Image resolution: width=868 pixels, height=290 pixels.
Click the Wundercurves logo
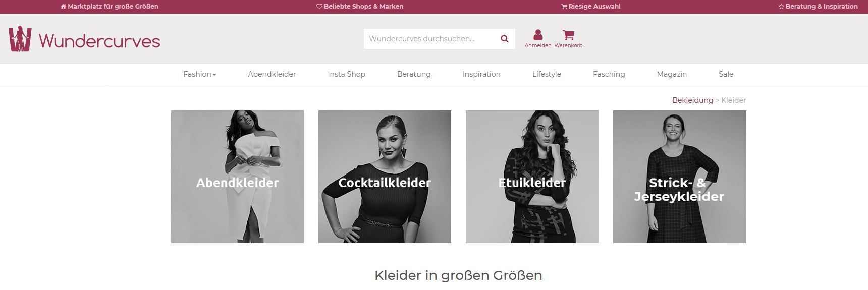[x=84, y=39]
